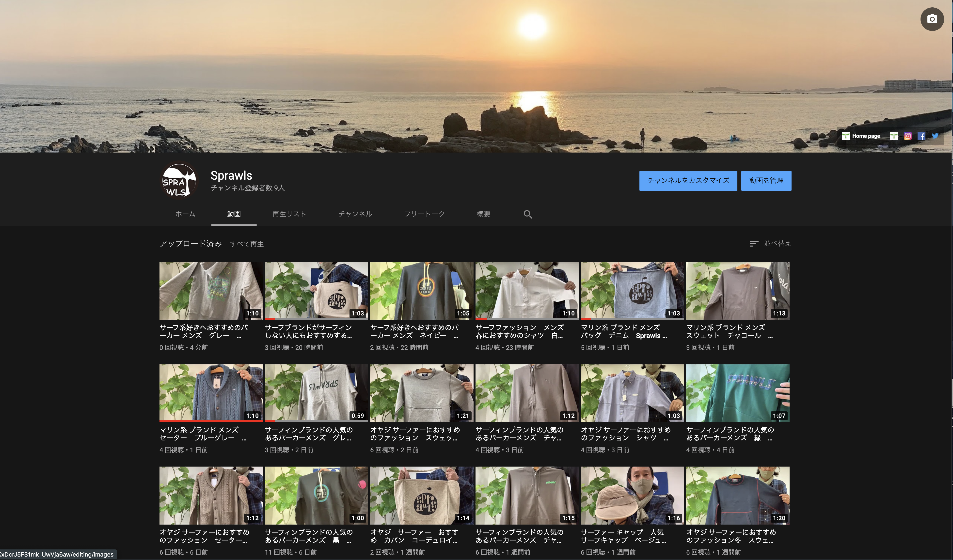This screenshot has width=953, height=560.
Task: Open corduroy bag thumbnail with 1:14 duration
Action: pyautogui.click(x=422, y=495)
